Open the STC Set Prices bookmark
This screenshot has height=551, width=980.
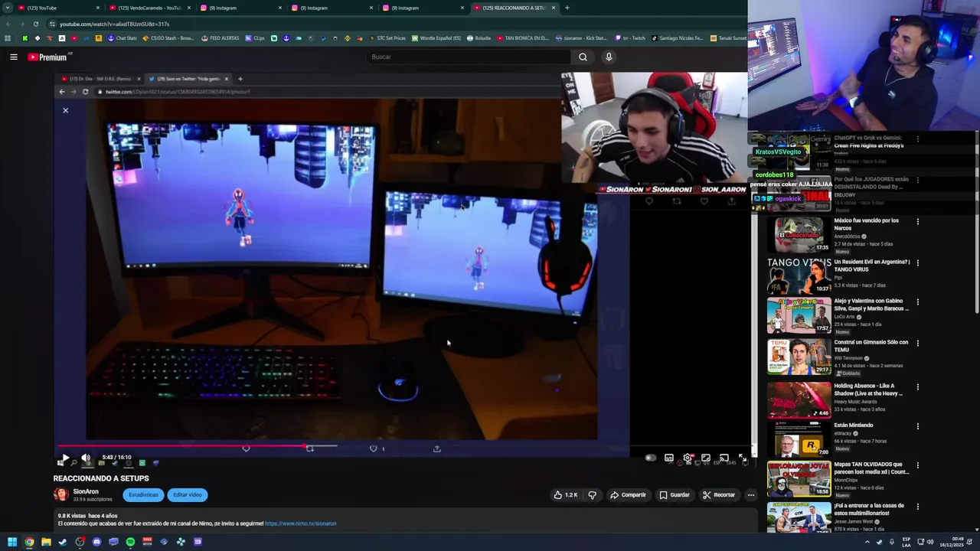(x=387, y=37)
